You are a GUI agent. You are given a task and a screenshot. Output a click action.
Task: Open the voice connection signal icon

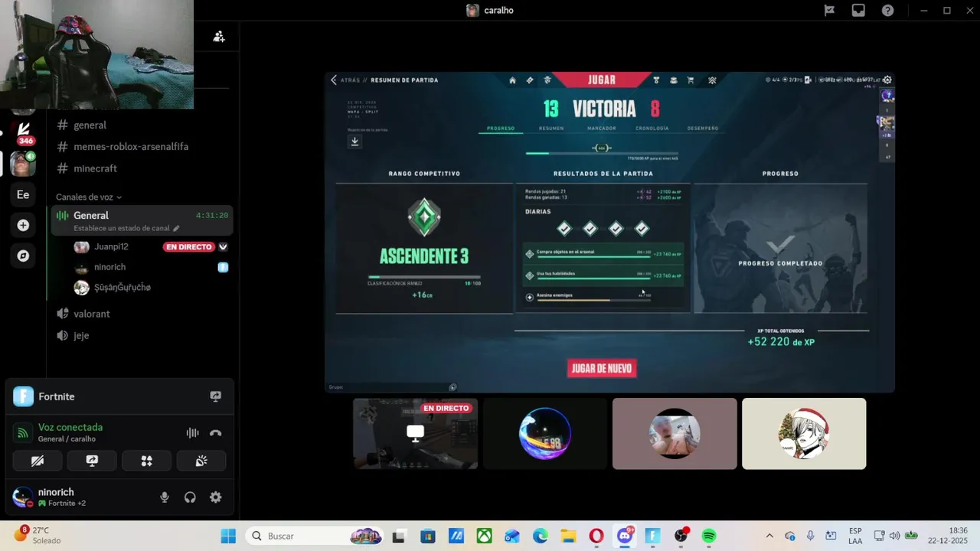coord(22,433)
